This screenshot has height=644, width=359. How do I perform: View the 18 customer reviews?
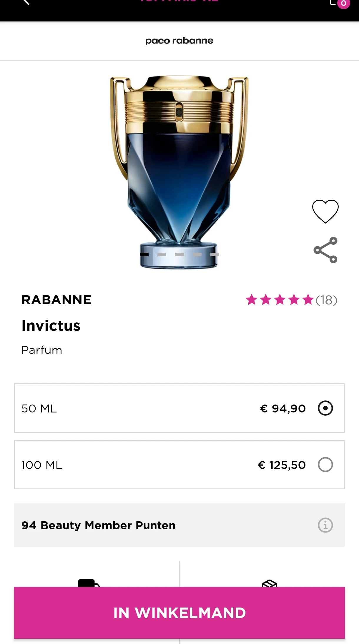coord(326,300)
